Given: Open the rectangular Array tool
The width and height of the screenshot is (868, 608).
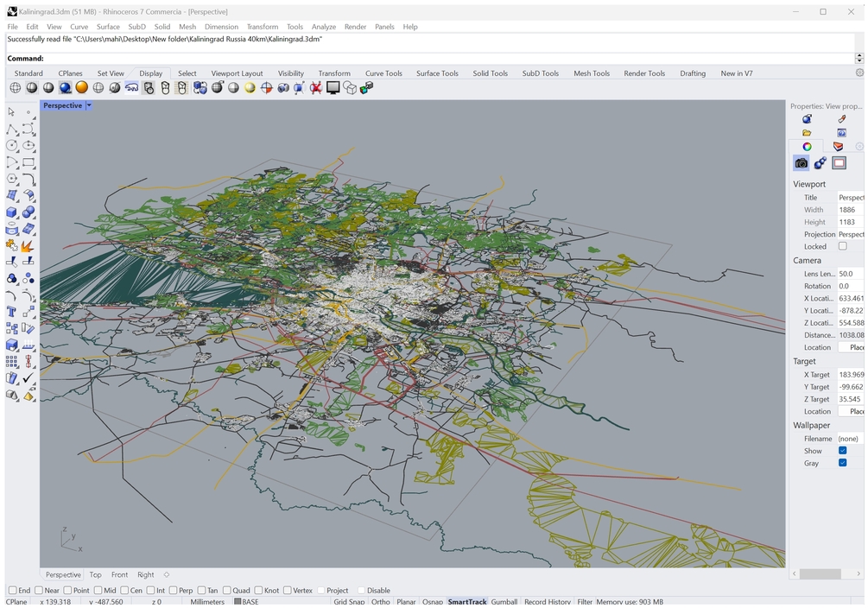Looking at the screenshot, I should [11, 362].
